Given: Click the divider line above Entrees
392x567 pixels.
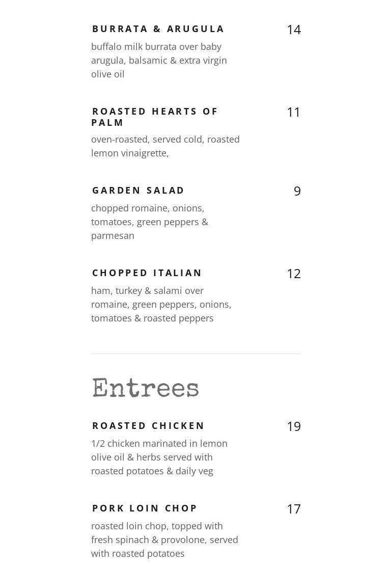Looking at the screenshot, I should 196,354.
